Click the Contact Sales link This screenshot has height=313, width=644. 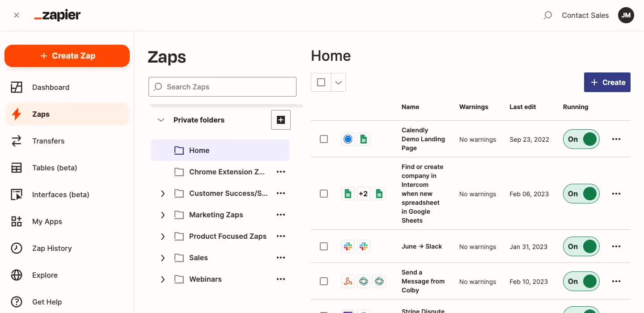[585, 15]
